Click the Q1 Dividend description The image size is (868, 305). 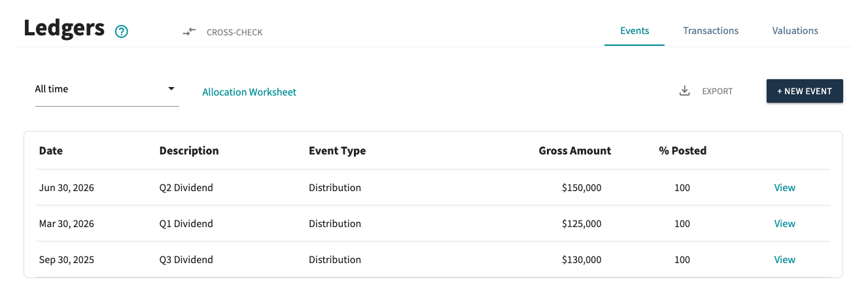(186, 224)
